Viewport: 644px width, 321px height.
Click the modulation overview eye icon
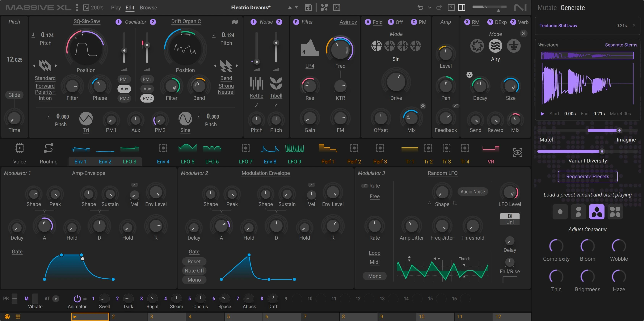point(517,153)
